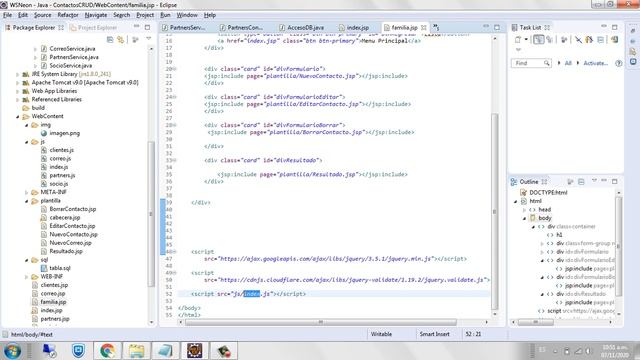Collapse the sql folder
The width and height of the screenshot is (640, 360).
(x=27, y=260)
